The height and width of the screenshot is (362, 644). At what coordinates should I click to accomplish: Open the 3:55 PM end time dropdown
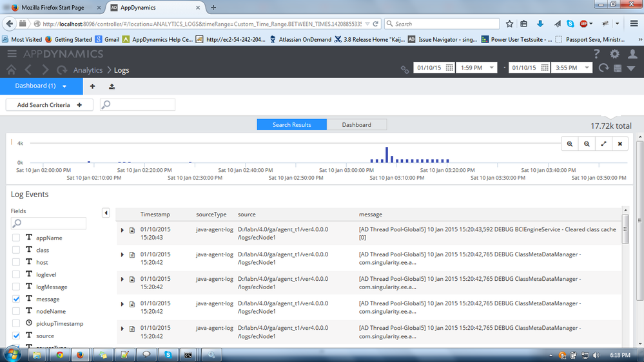[587, 68]
